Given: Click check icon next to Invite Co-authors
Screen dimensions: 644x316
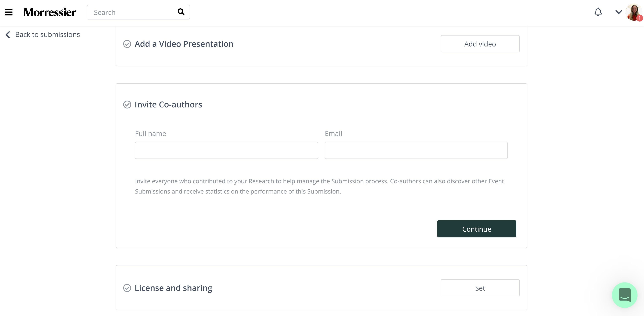Looking at the screenshot, I should pos(127,104).
